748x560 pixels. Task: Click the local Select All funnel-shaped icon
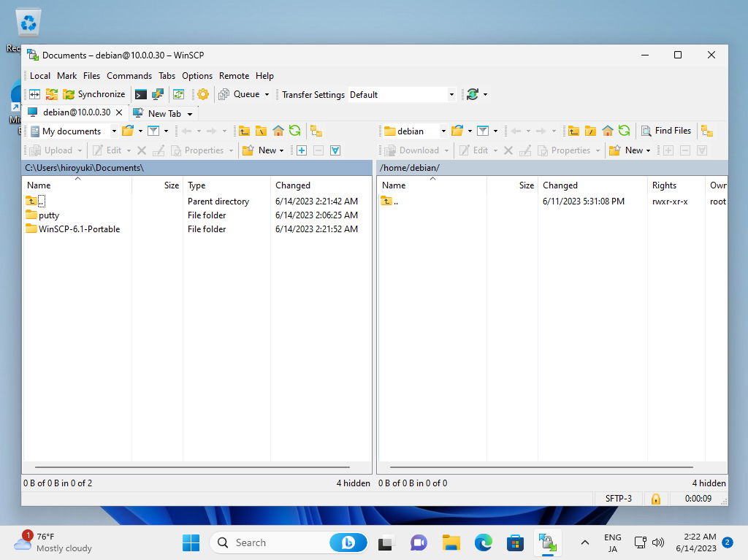point(335,150)
